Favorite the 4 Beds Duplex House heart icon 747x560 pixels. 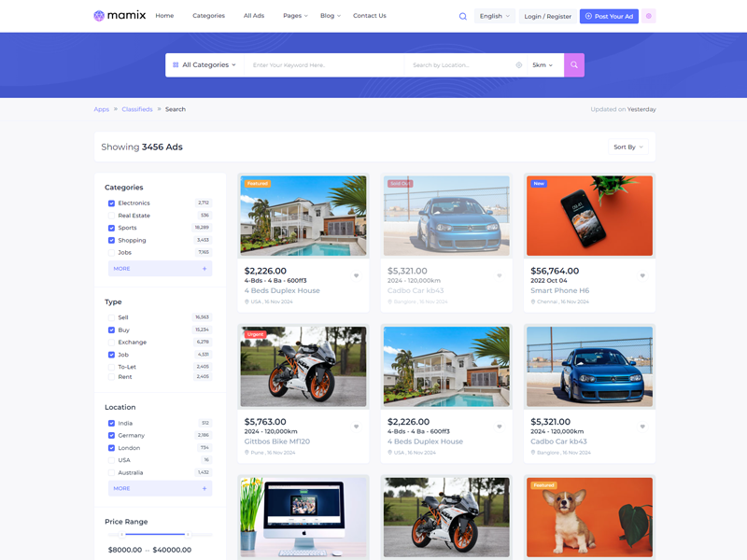coord(356,275)
